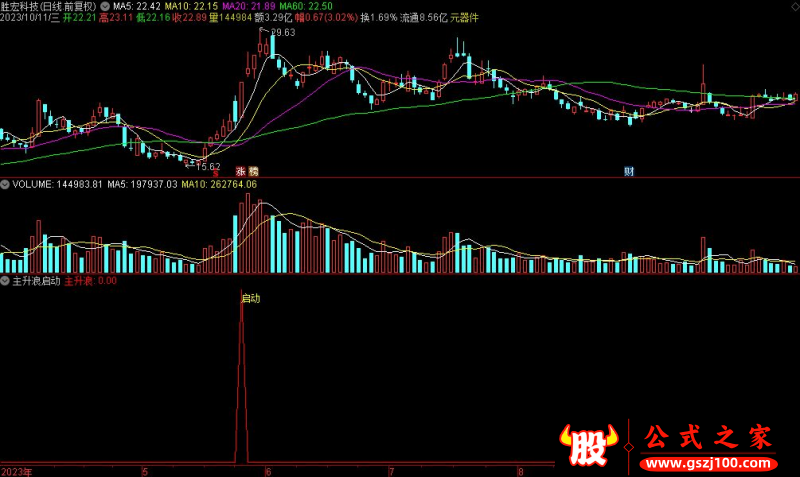
Task: Click the change value 幅0.67(3.02%)
Action: click(x=327, y=18)
